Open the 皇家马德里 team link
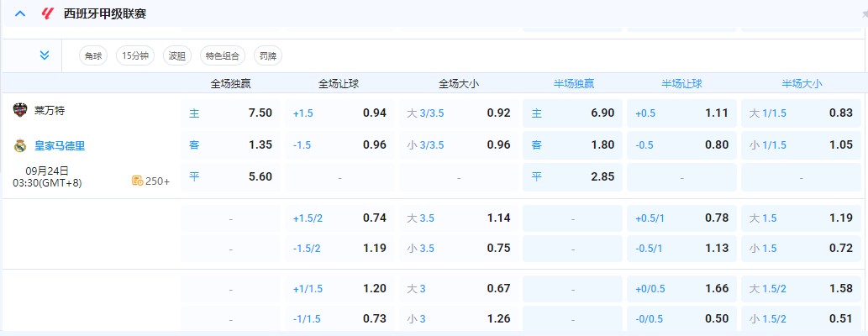This screenshot has height=336, width=868. point(60,145)
